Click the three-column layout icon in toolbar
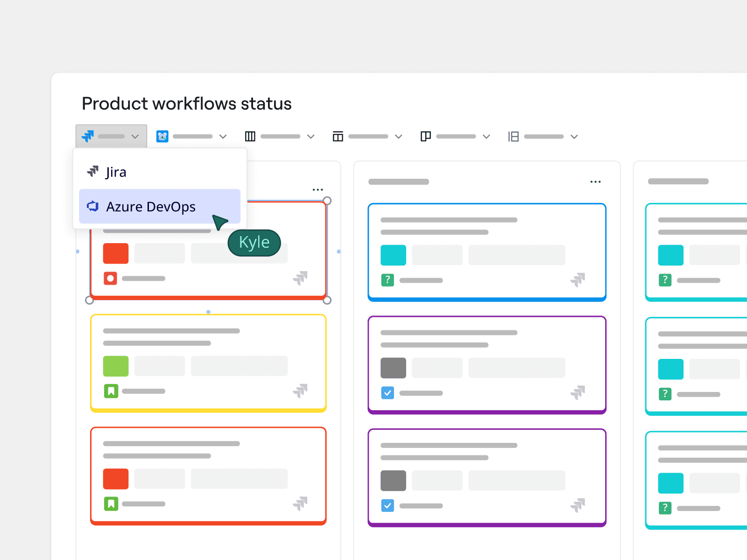The image size is (747, 560). pos(250,136)
